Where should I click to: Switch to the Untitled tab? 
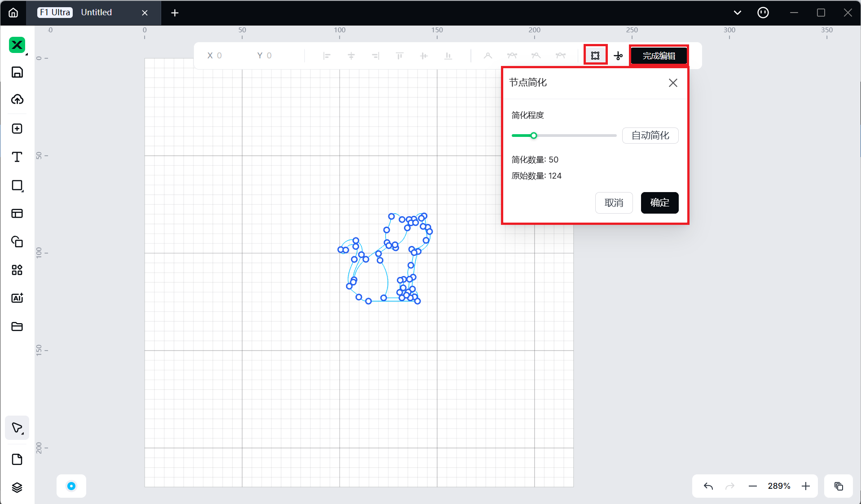[96, 13]
